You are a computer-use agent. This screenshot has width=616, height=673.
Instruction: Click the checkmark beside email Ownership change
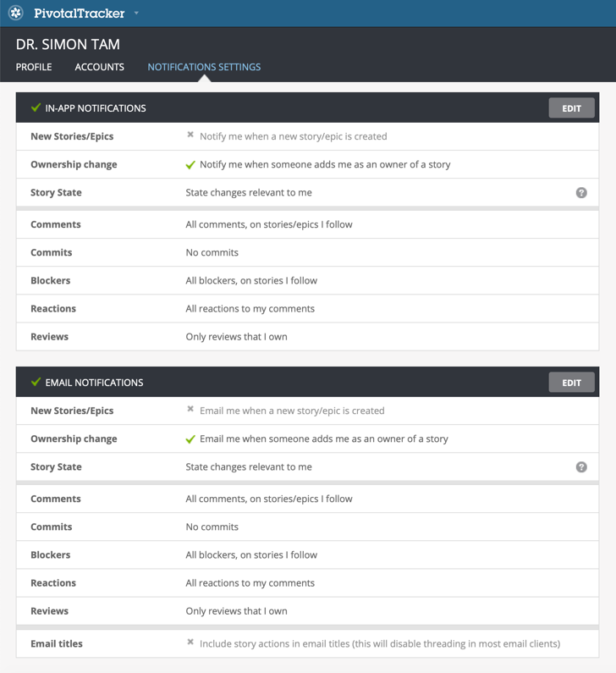click(x=190, y=439)
